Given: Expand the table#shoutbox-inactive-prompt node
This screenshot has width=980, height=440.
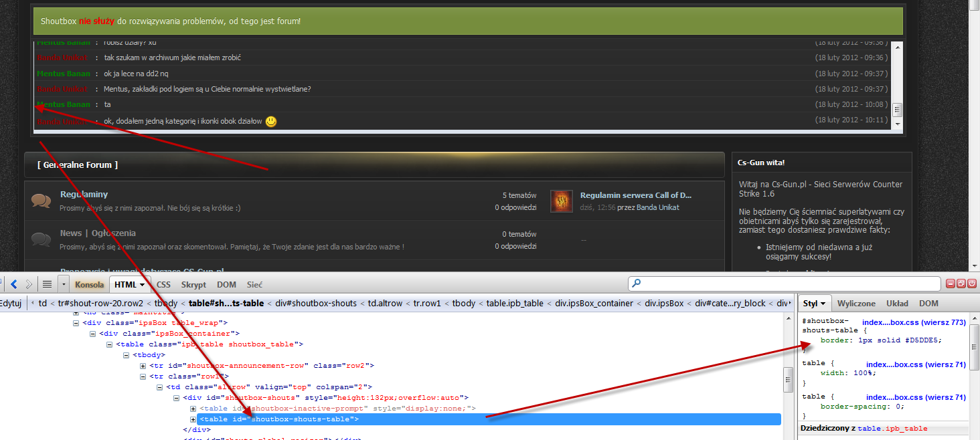Looking at the screenshot, I should [193, 408].
